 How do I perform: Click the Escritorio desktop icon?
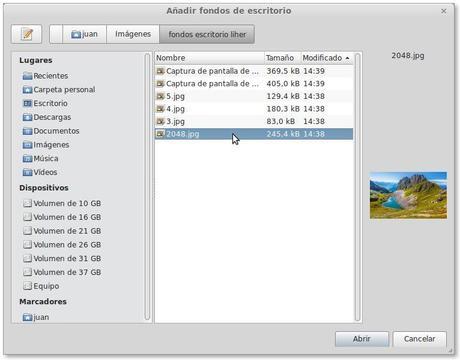27,104
